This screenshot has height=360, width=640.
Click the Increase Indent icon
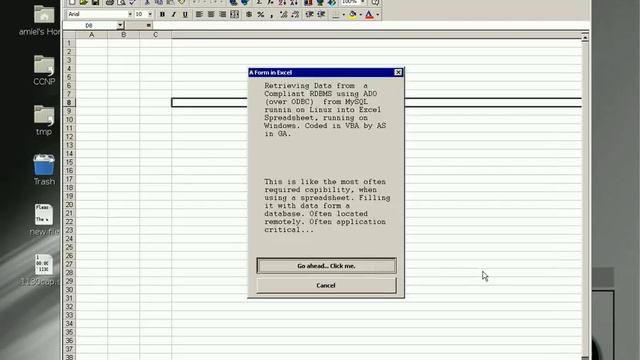click(321, 15)
